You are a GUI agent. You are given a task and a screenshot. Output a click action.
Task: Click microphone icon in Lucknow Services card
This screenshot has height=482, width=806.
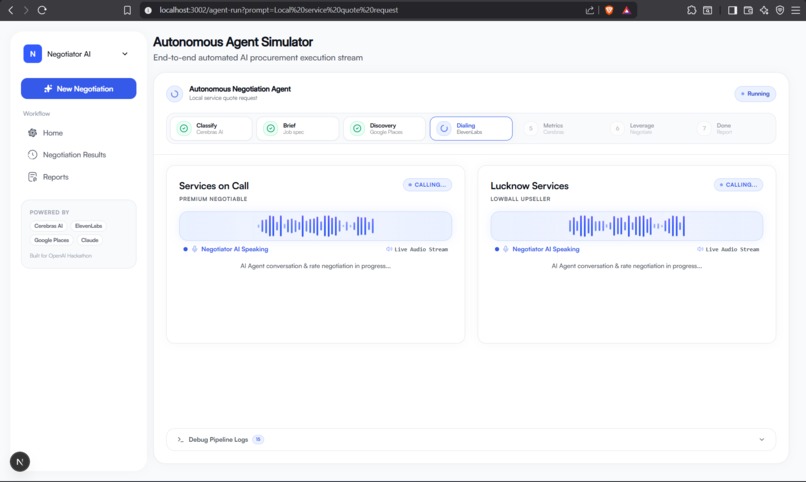pyautogui.click(x=506, y=249)
